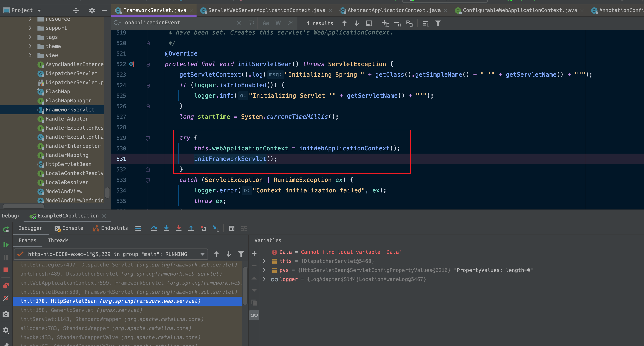Expand the theme folder

(30, 46)
